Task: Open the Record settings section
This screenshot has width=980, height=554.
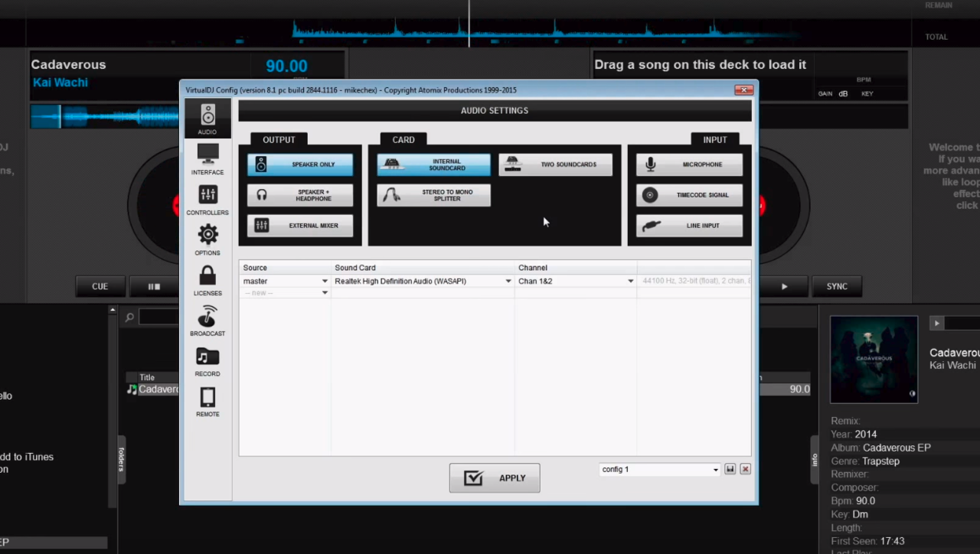Action: point(207,361)
